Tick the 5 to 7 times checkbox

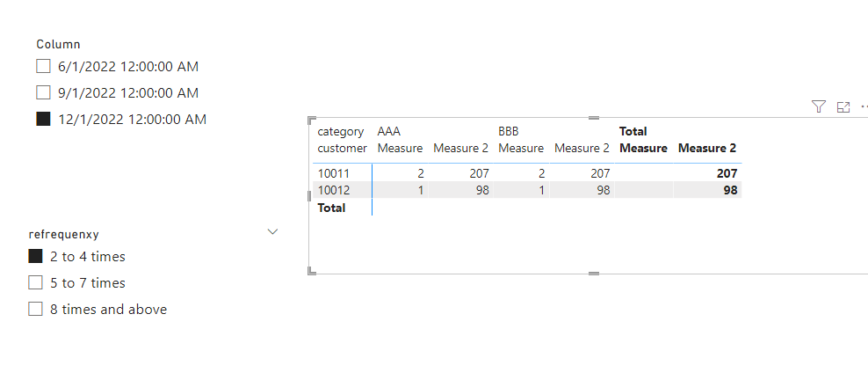pyautogui.click(x=35, y=282)
